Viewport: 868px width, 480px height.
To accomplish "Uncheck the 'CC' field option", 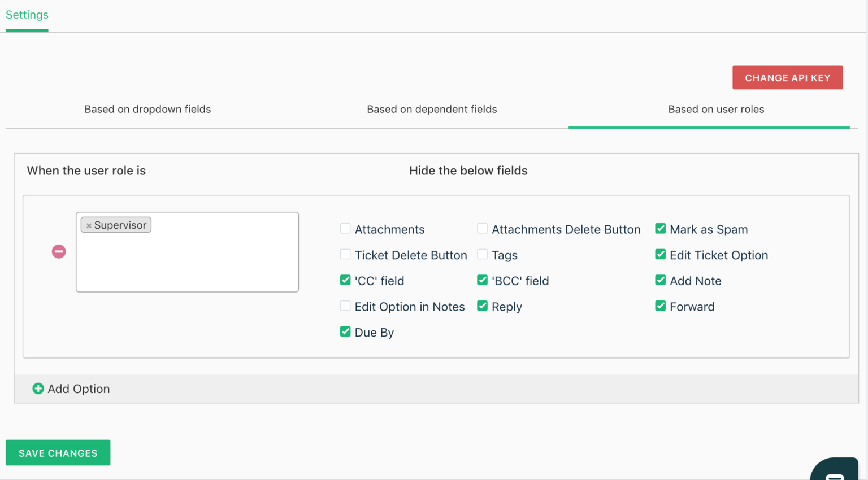I will (x=345, y=280).
